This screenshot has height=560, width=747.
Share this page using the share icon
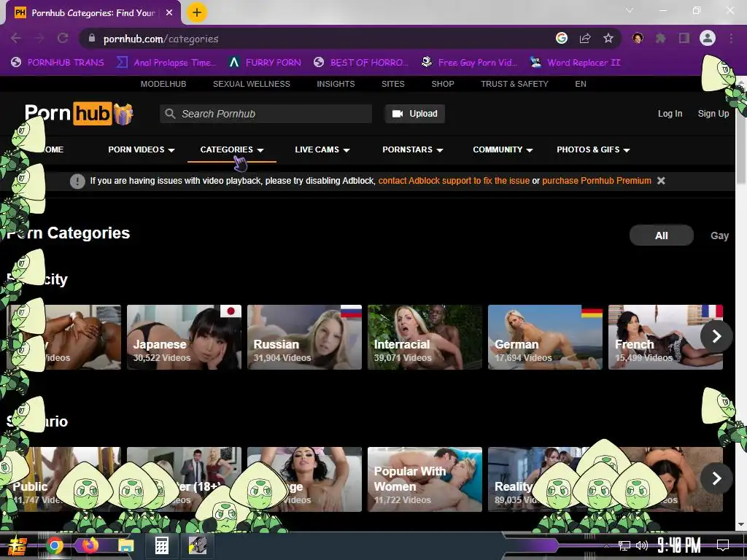click(585, 38)
